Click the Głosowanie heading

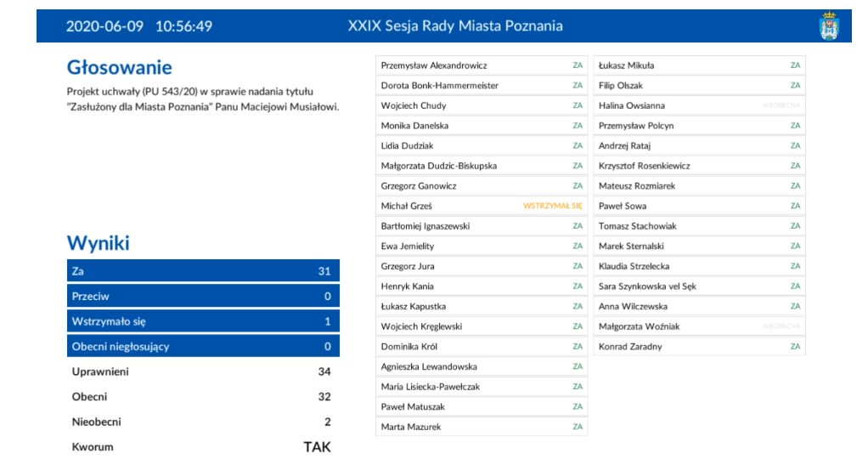coord(119,68)
